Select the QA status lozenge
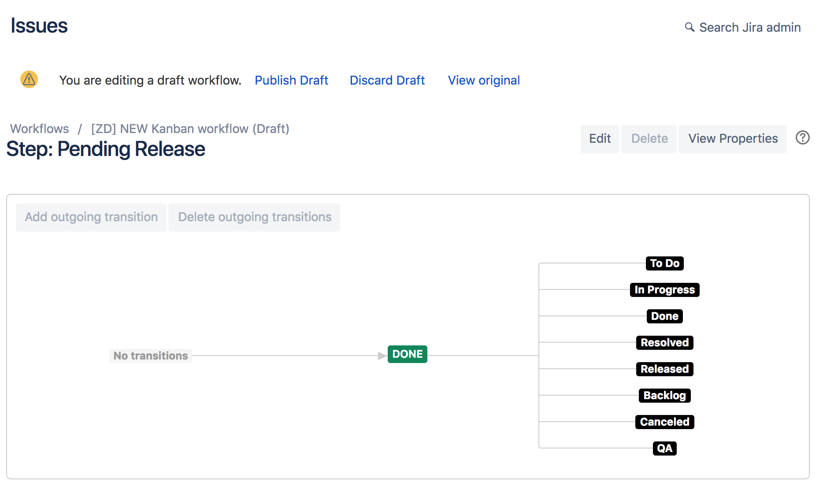 click(664, 448)
